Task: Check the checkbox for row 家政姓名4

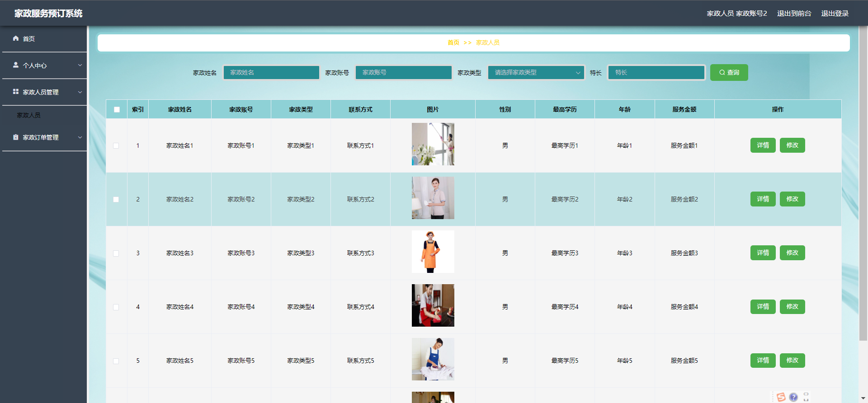Action: coord(116,307)
